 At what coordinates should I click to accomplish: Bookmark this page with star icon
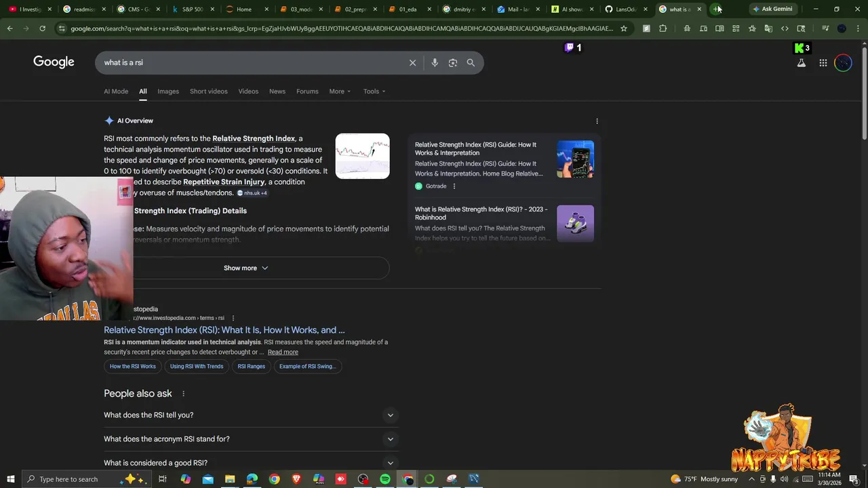click(624, 28)
